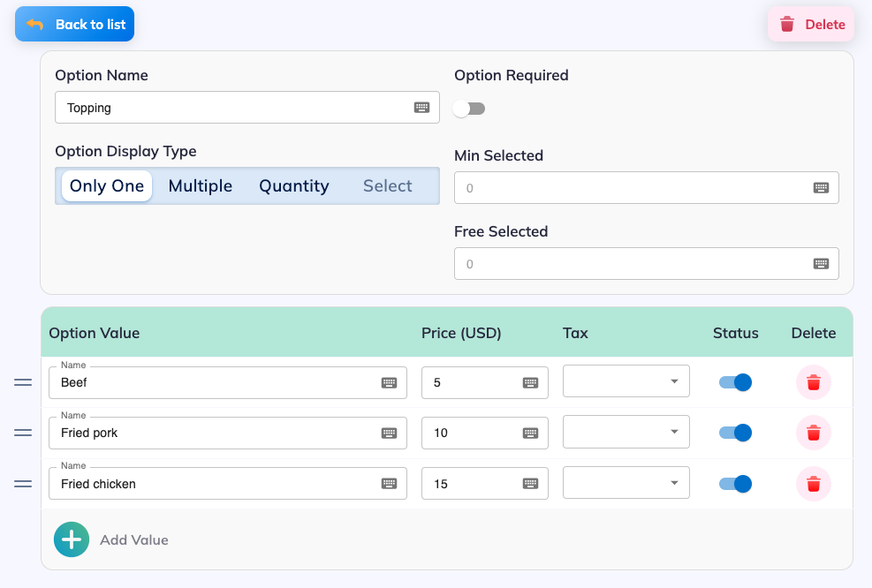
Task: Click the keyboard icon in Option Name field
Action: tap(421, 108)
